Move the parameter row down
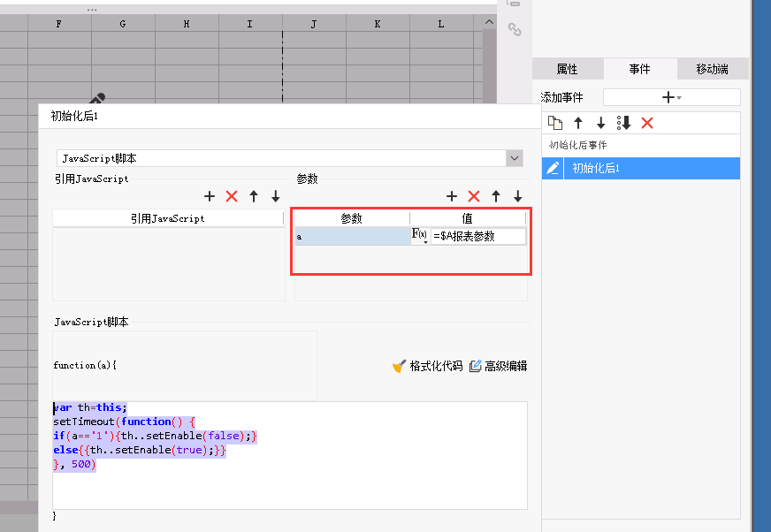This screenshot has width=771, height=532. [518, 196]
